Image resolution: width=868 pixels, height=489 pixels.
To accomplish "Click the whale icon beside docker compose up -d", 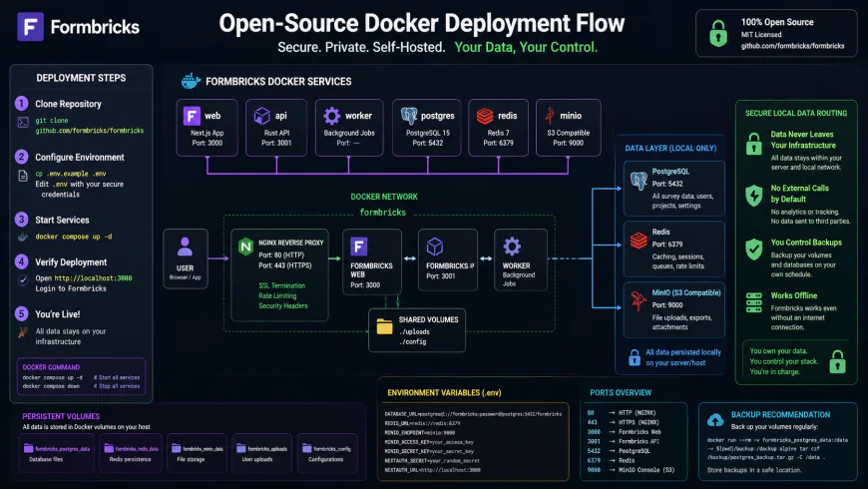I will tap(23, 238).
